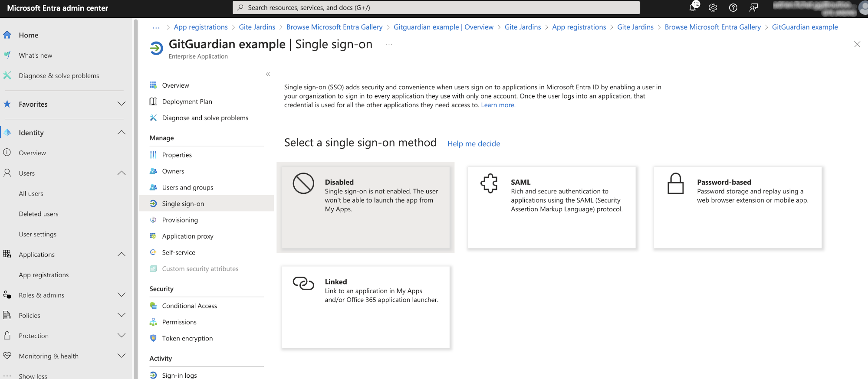This screenshot has height=379, width=868.
Task: Click the Permissions hierarchy icon
Action: point(153,322)
